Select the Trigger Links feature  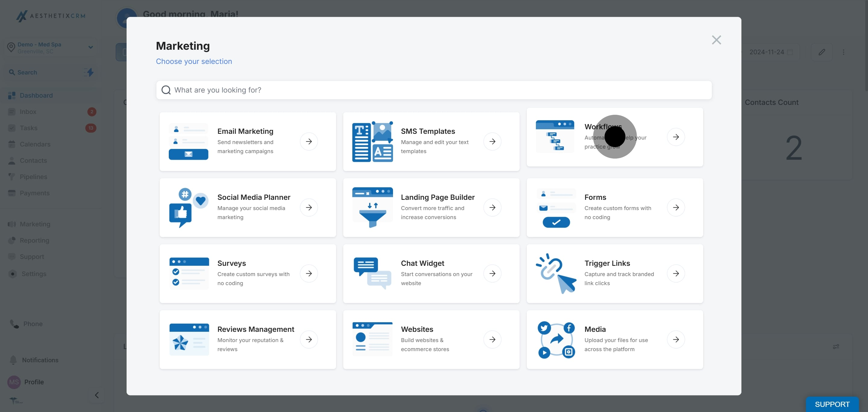coord(607,273)
